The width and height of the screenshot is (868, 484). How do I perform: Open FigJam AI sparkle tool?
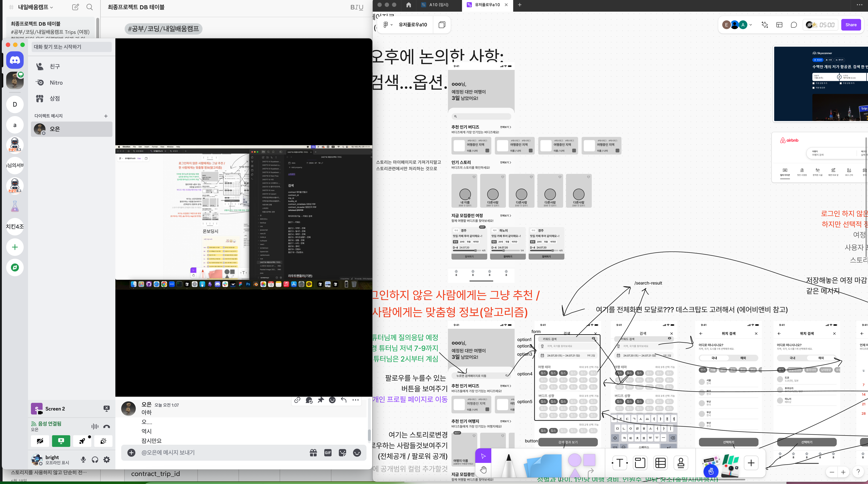tap(765, 25)
